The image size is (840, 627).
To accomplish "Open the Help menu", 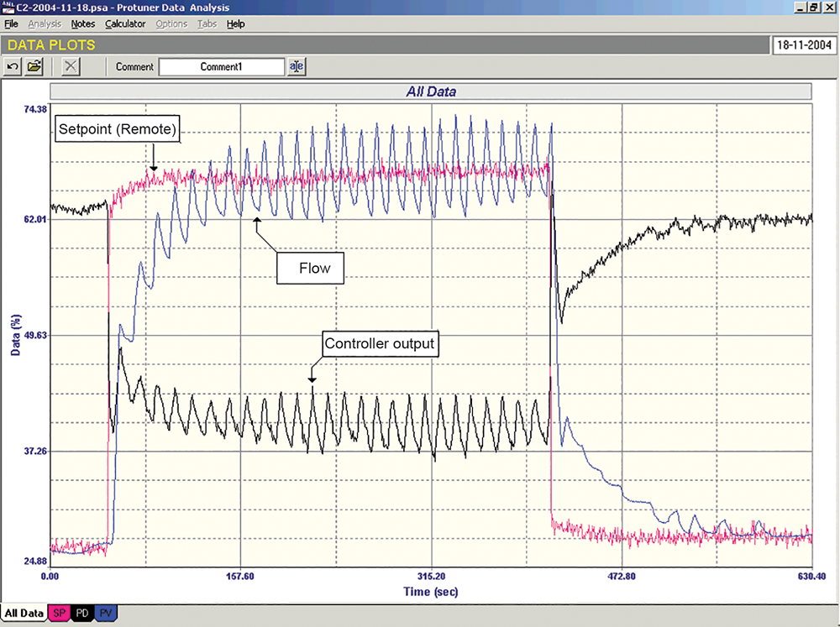I will point(236,24).
